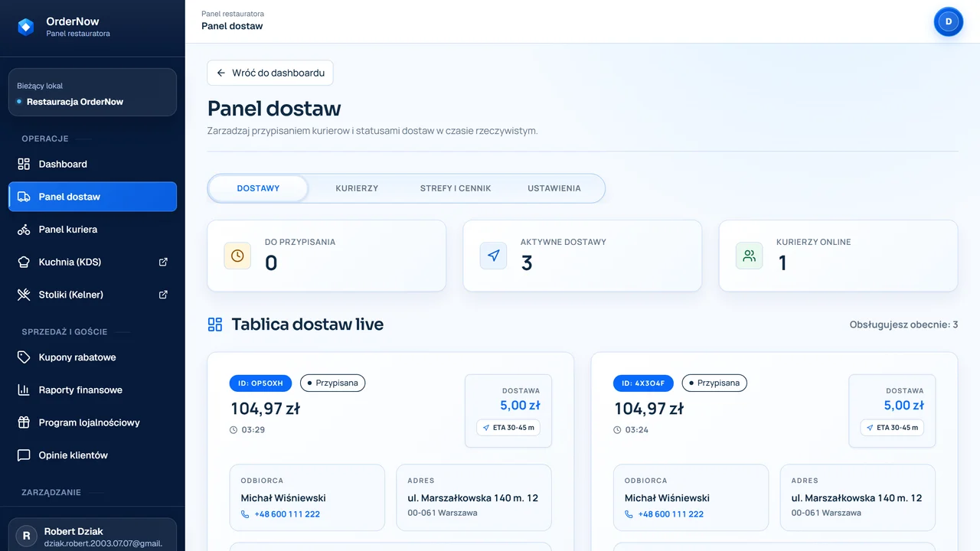Image resolution: width=980 pixels, height=551 pixels.
Task: Open Robert Dziak account profile card
Action: pos(93,536)
